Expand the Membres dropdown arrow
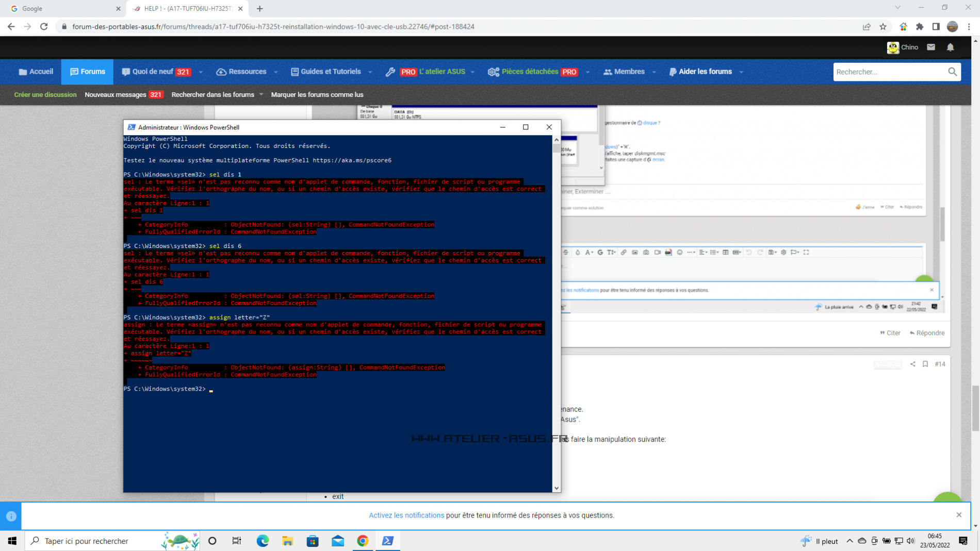 tap(654, 72)
